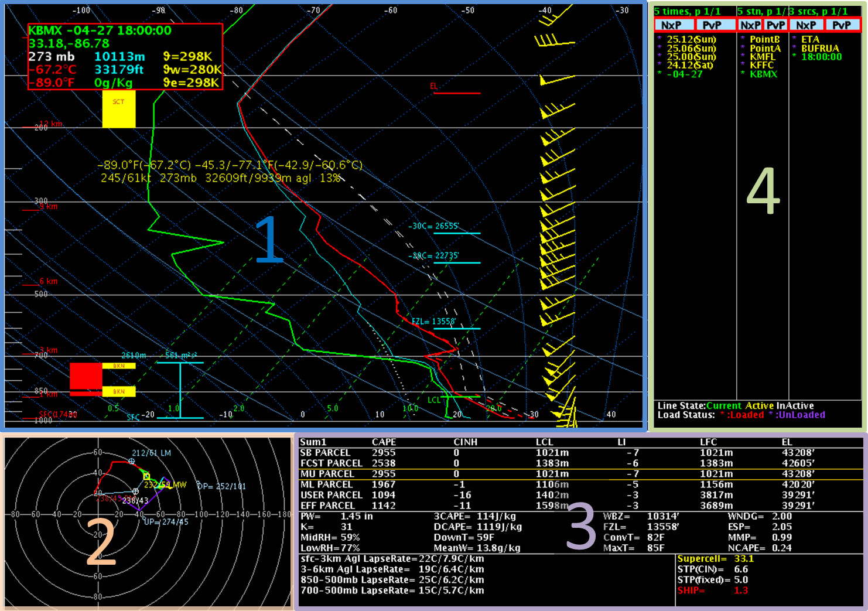
Task: Click the PW= 1.45 in value
Action: (337, 516)
